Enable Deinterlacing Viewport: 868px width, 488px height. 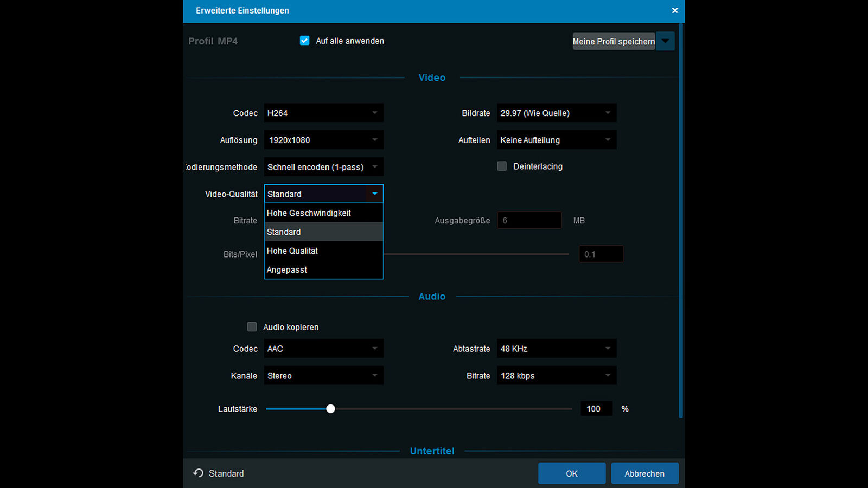pos(501,166)
